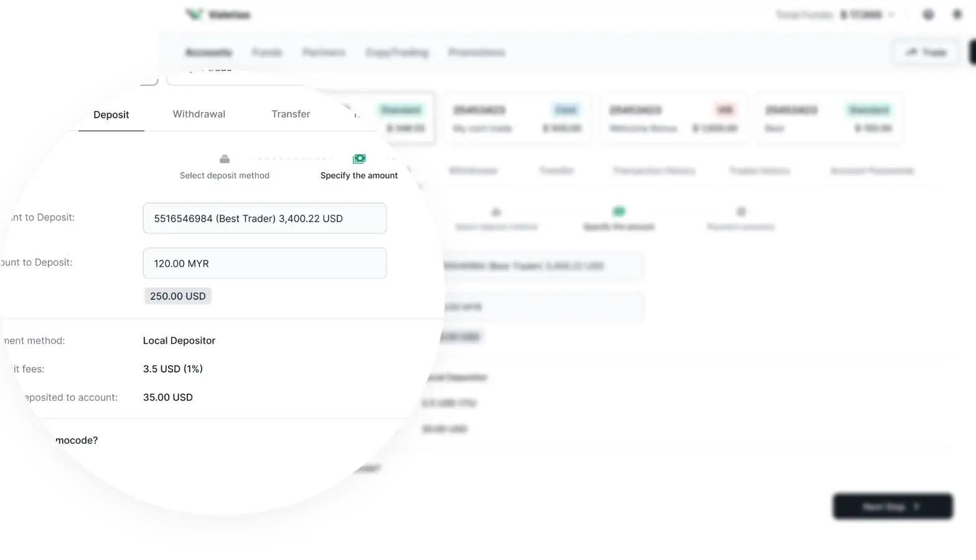Click the 250.00 USD converted amount chip
The image size is (976, 560).
(178, 296)
